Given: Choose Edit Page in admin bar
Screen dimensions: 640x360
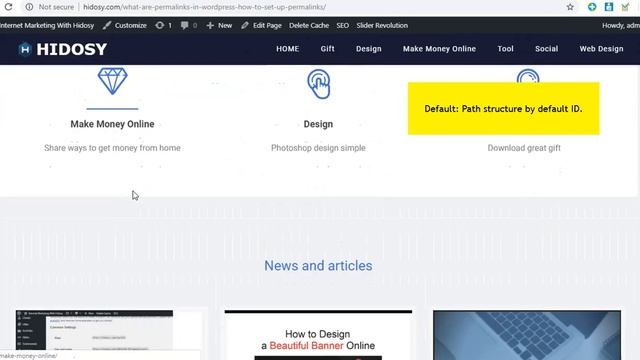Looking at the screenshot, I should [x=261, y=25].
